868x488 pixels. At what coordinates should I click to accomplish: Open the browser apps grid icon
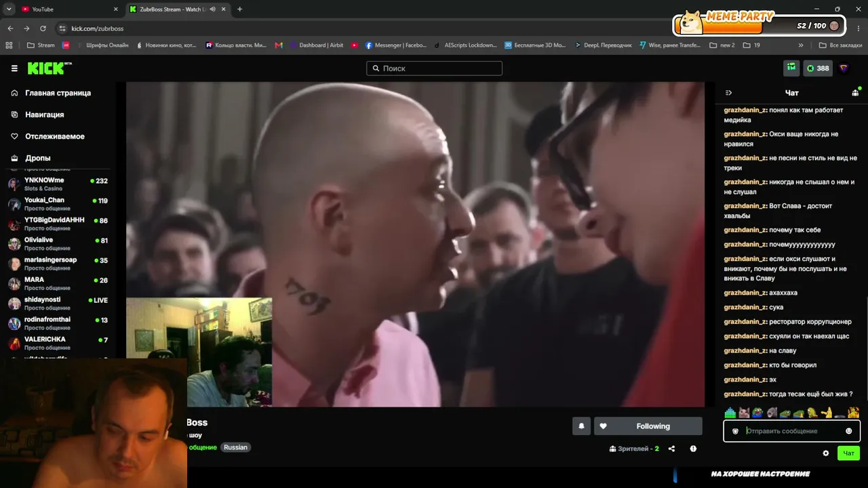click(x=9, y=45)
